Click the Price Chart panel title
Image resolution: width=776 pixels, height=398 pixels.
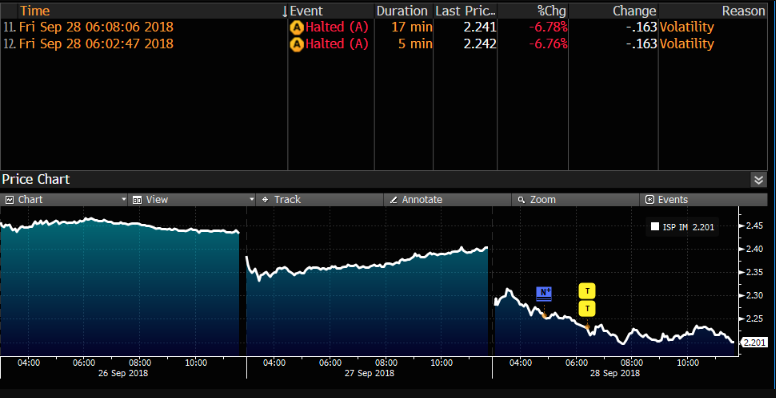pyautogui.click(x=36, y=179)
